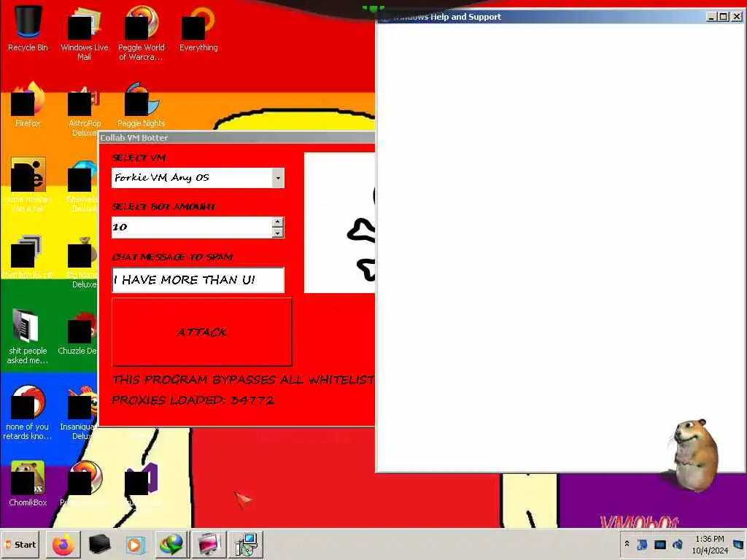Open Peggle World of Warcraft shortcut
The width and height of the screenshot is (747, 560).
(x=141, y=34)
